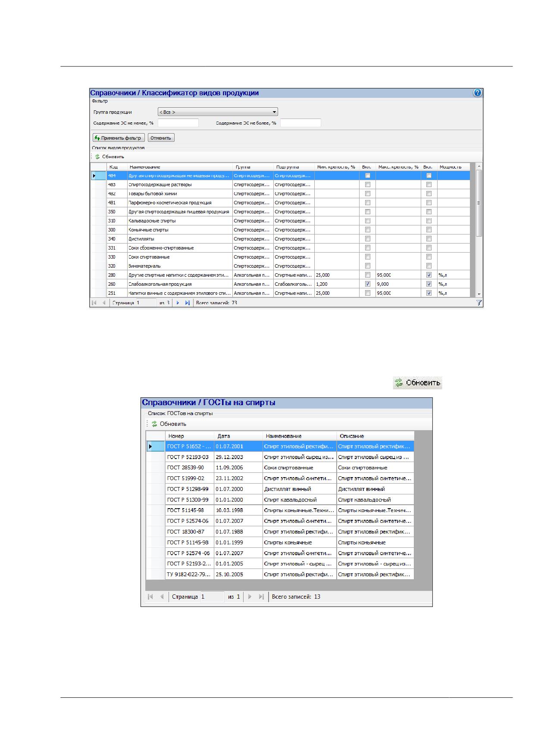Click the Отменить button
Screen dimensions: 535x756
pos(161,138)
